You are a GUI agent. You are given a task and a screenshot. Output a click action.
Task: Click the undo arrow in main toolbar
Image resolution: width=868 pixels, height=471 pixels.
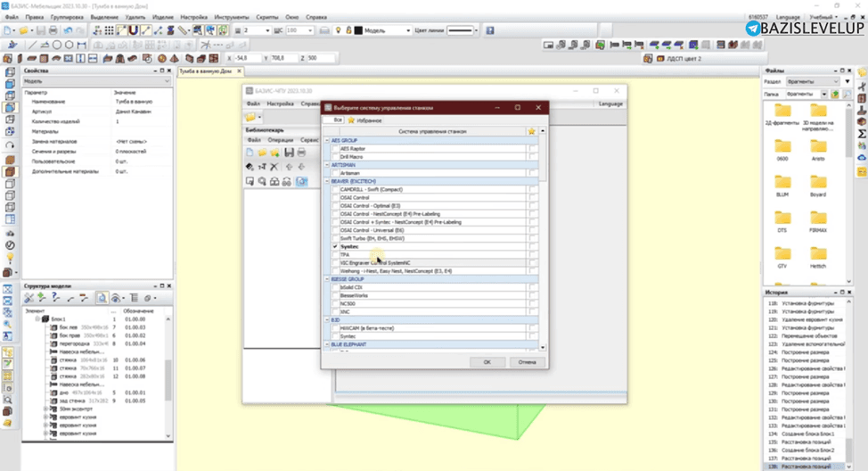pyautogui.click(x=68, y=30)
